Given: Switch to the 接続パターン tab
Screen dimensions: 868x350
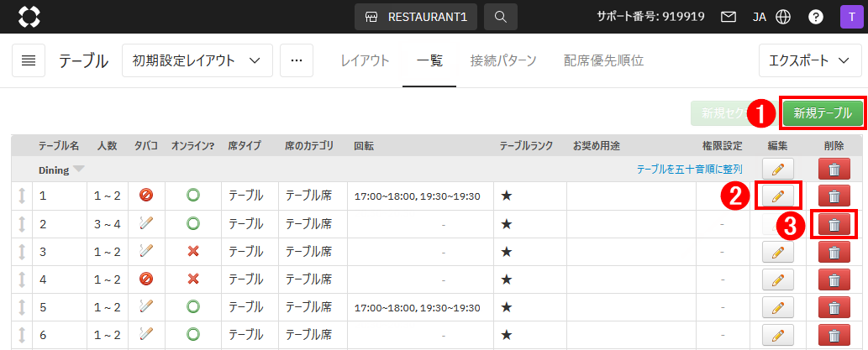Looking at the screenshot, I should 503,60.
